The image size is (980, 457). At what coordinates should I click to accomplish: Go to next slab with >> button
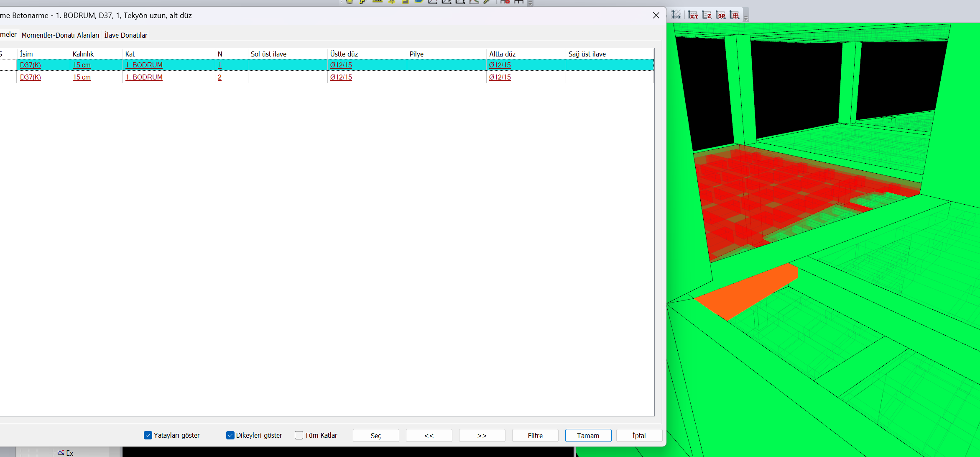click(482, 436)
